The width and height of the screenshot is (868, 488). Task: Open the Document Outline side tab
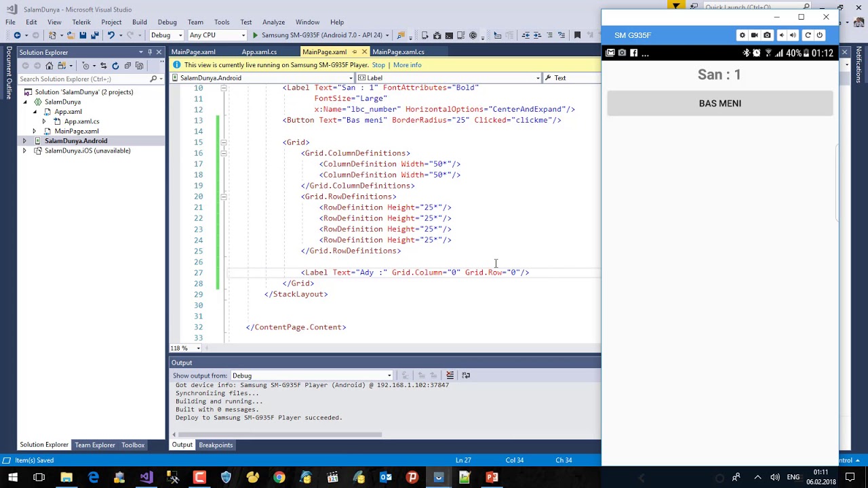tap(9, 73)
